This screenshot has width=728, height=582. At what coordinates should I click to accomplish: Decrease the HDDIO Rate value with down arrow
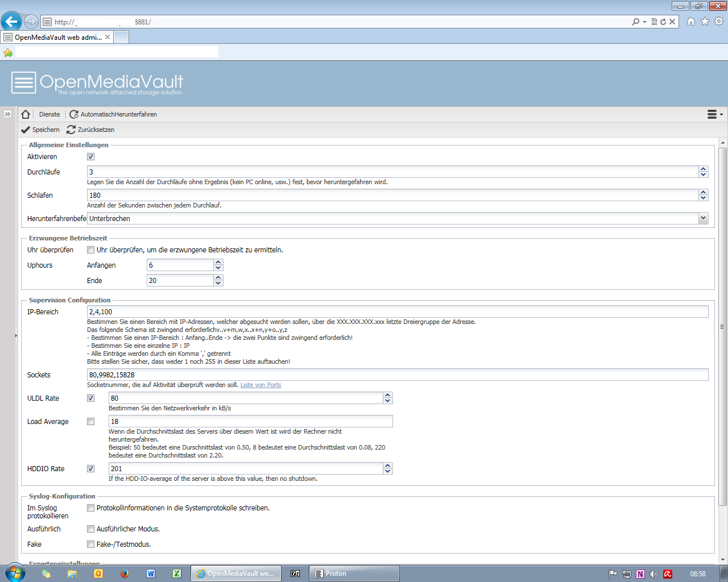pyautogui.click(x=388, y=471)
